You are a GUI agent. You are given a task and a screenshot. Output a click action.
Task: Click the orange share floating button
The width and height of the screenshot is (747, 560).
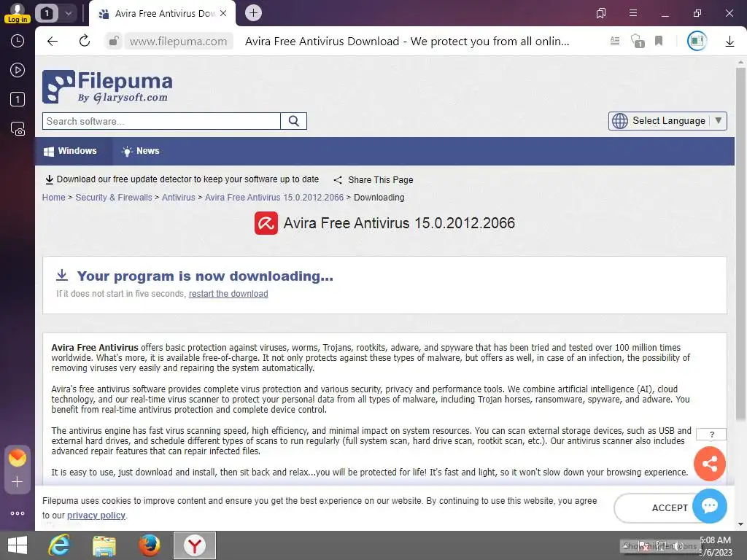pos(709,464)
